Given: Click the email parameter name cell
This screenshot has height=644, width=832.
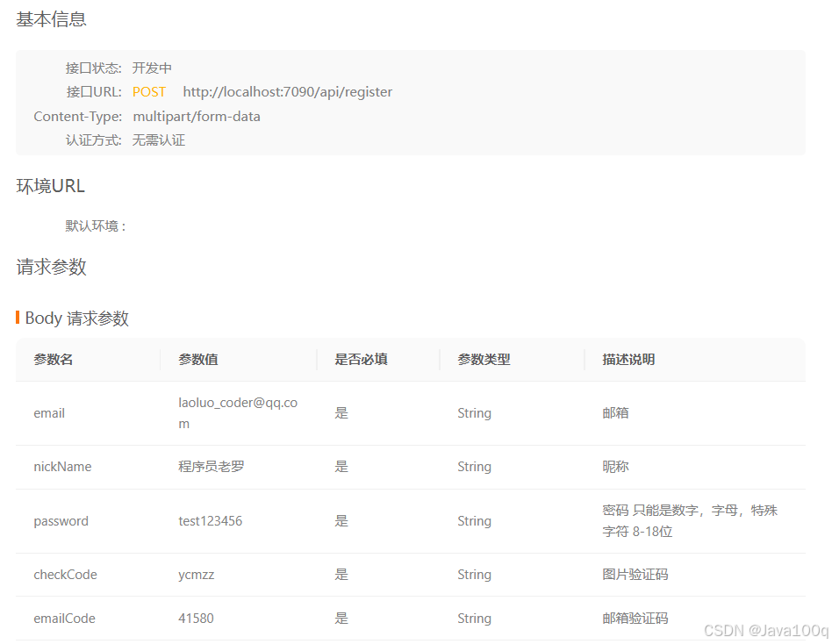Looking at the screenshot, I should tap(49, 413).
